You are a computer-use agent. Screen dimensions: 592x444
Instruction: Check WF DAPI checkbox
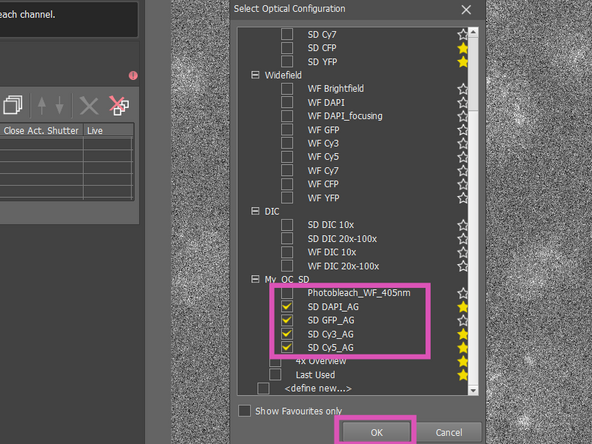(x=287, y=102)
